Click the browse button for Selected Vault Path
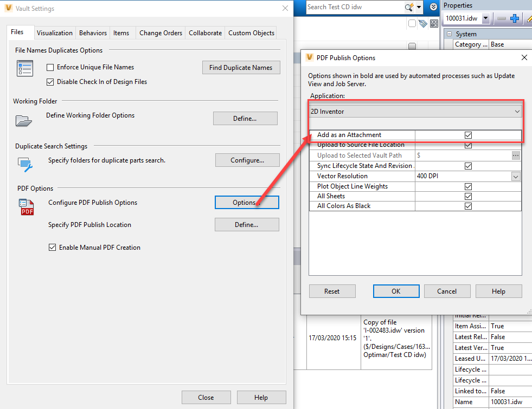Screen dimensions: 532x409 [516, 155]
